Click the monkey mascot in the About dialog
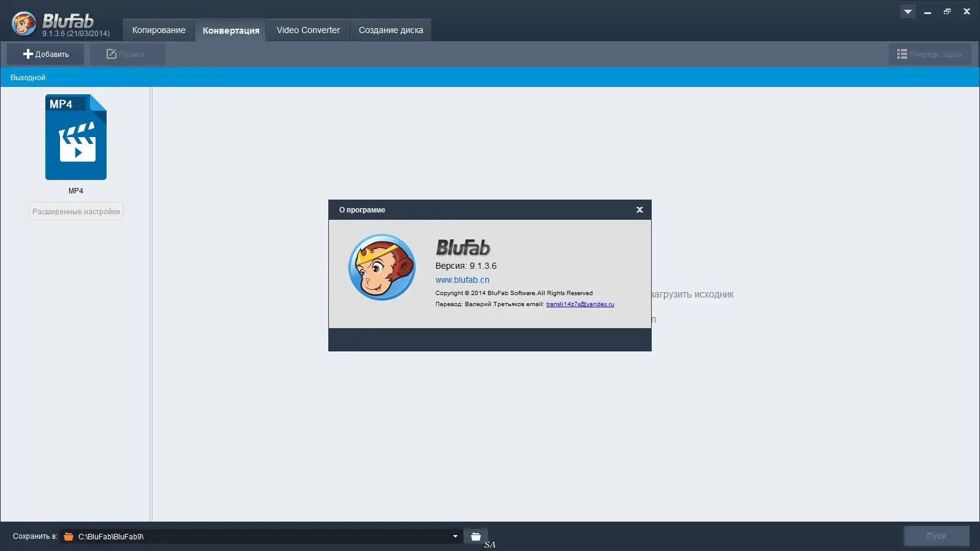This screenshot has height=551, width=980. point(382,268)
